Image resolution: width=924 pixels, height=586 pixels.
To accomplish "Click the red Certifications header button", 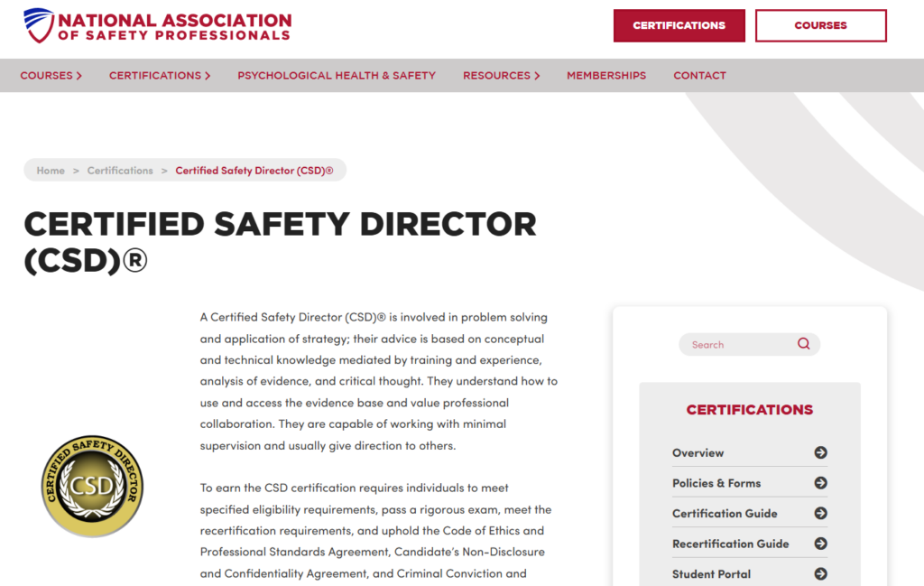I will (679, 25).
